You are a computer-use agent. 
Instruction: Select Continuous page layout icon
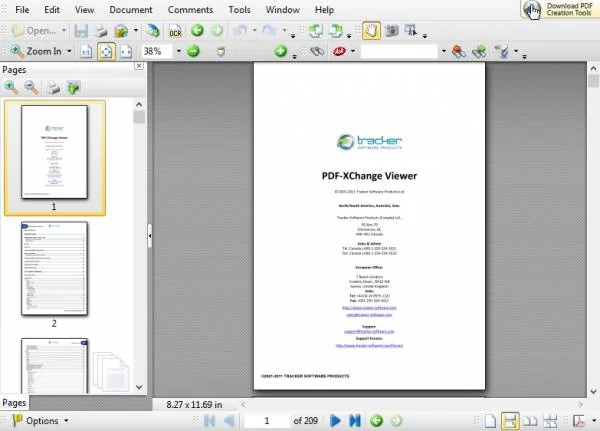pyautogui.click(x=510, y=421)
